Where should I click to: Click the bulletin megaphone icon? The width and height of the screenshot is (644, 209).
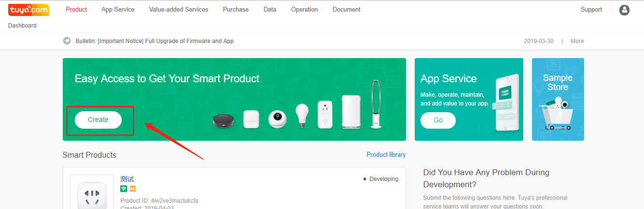pyautogui.click(x=67, y=41)
